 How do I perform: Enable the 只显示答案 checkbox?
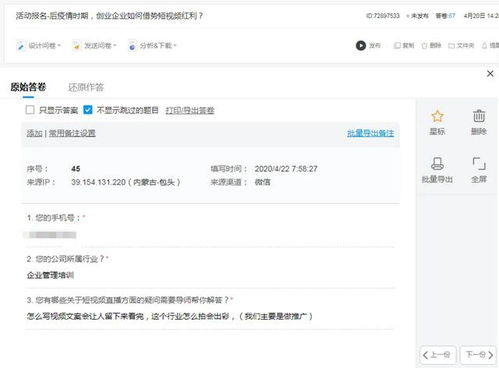coord(30,110)
